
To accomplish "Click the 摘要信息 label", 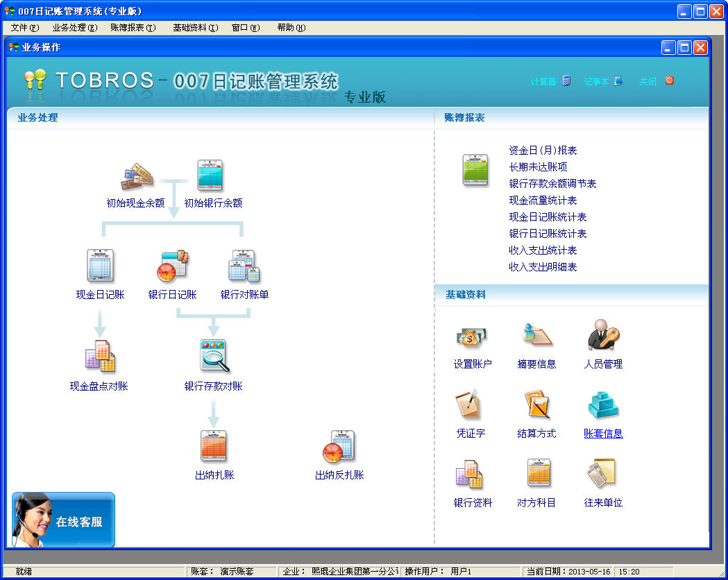I will (536, 364).
